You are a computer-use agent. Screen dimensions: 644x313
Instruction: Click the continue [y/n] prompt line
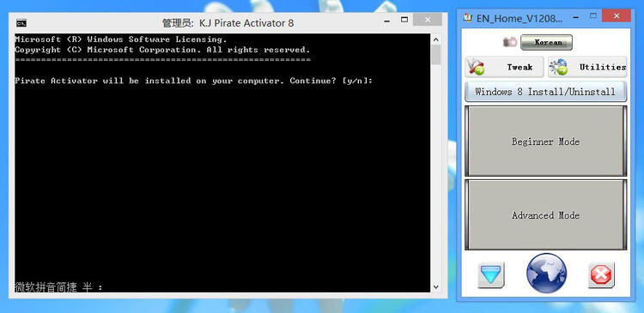point(194,81)
